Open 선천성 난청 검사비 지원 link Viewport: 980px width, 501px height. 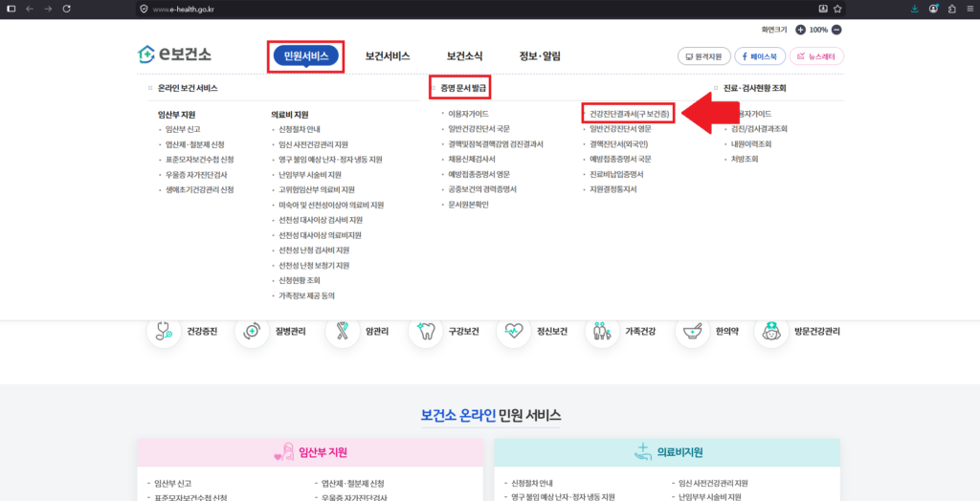tap(314, 250)
